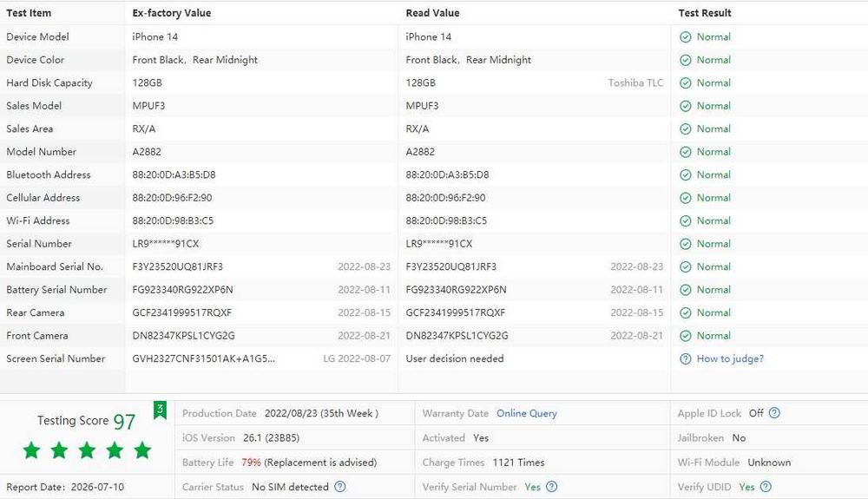Click the check icon in Rear Camera row
The width and height of the screenshot is (868, 499).
coord(686,312)
